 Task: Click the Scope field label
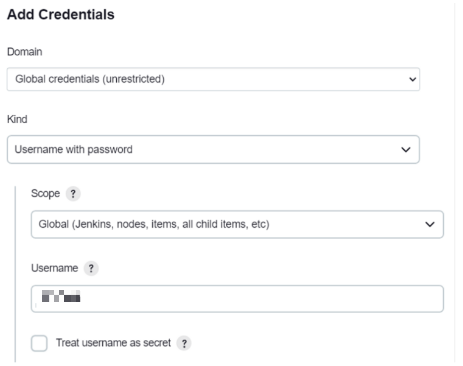tap(45, 194)
